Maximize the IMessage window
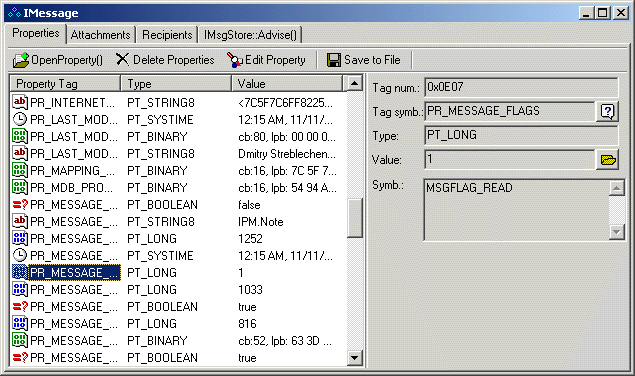The image size is (635, 376). point(603,13)
